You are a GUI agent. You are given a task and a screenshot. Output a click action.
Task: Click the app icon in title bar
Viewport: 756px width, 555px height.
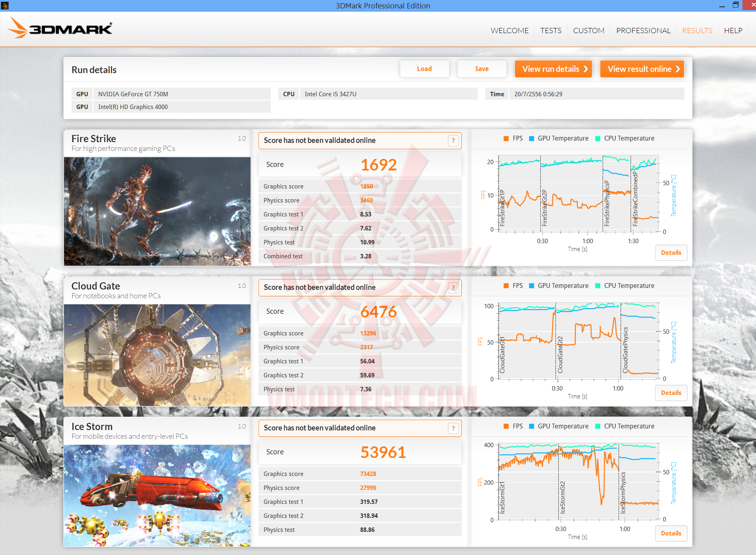click(5, 6)
